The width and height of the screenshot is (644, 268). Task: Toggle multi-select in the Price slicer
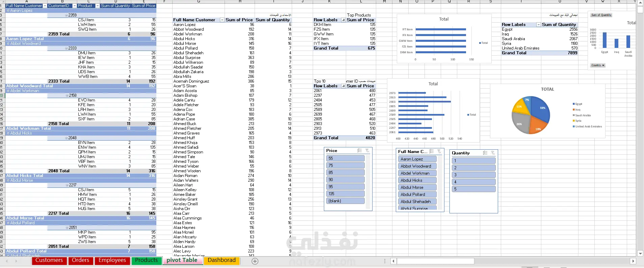click(x=359, y=151)
